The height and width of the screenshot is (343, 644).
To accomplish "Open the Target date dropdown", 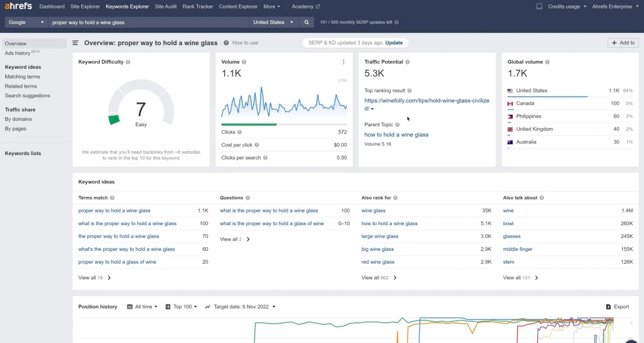I will [240, 307].
